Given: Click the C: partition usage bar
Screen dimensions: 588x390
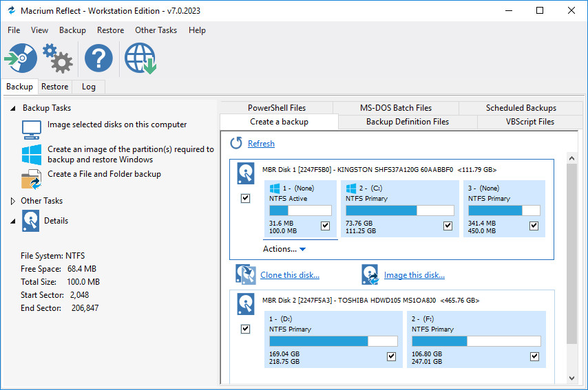Looking at the screenshot, I should point(400,210).
